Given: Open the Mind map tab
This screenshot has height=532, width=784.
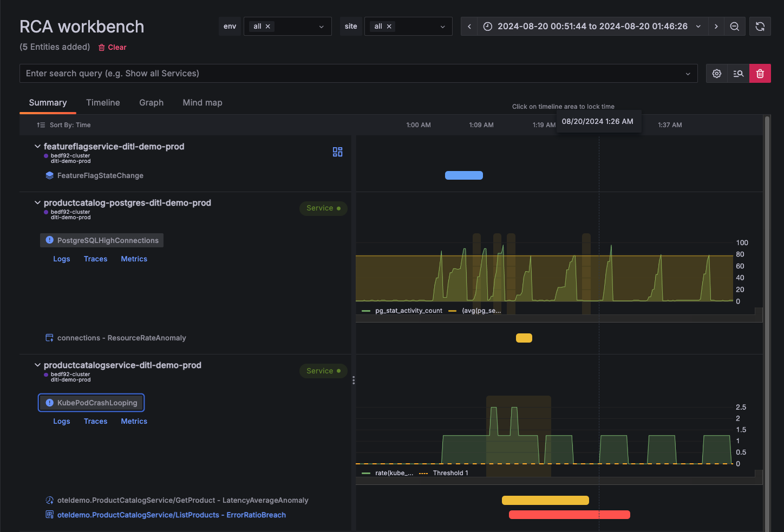Looking at the screenshot, I should tap(202, 102).
